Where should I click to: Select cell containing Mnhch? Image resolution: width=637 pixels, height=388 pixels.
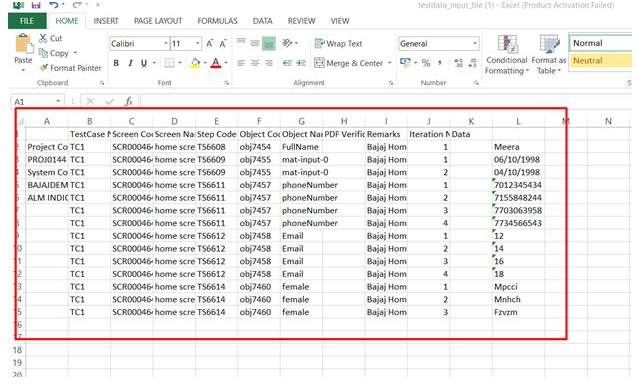[x=518, y=299]
